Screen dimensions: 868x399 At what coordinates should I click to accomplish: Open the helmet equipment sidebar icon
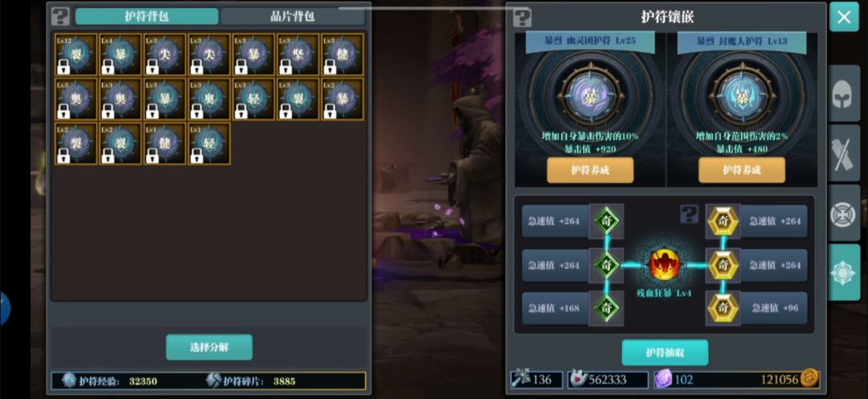pyautogui.click(x=844, y=95)
